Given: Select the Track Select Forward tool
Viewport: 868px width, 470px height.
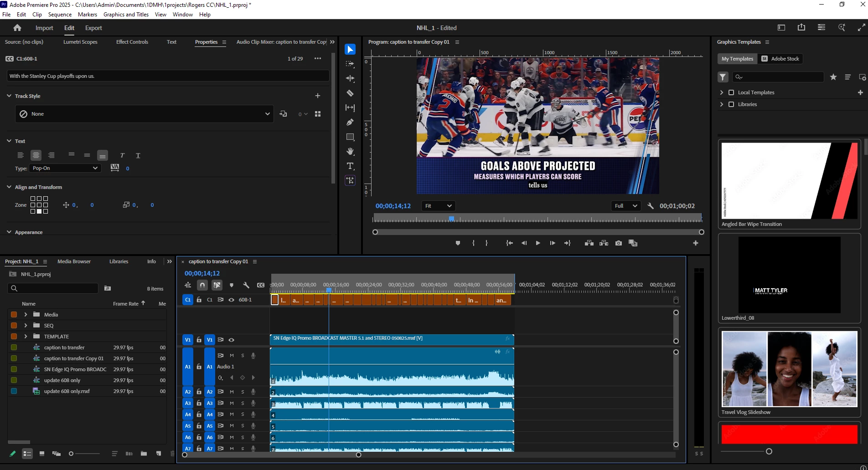Looking at the screenshot, I should pyautogui.click(x=350, y=64).
